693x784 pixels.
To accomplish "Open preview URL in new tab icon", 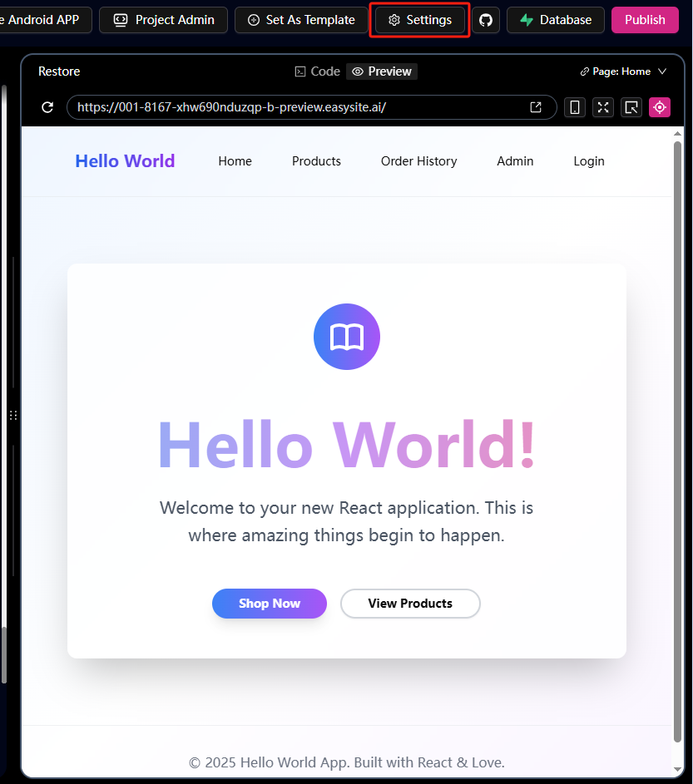I will click(x=536, y=107).
